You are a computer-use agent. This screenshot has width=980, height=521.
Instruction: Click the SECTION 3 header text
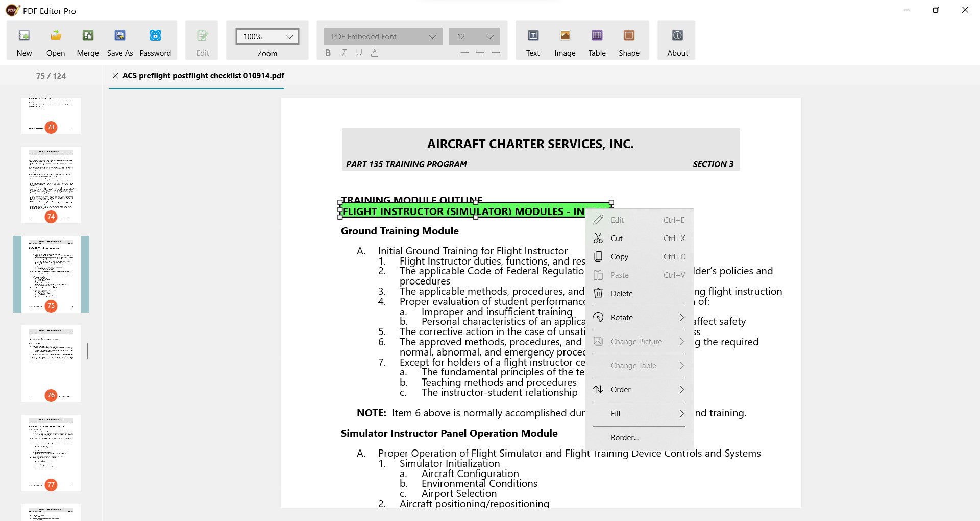pyautogui.click(x=713, y=164)
